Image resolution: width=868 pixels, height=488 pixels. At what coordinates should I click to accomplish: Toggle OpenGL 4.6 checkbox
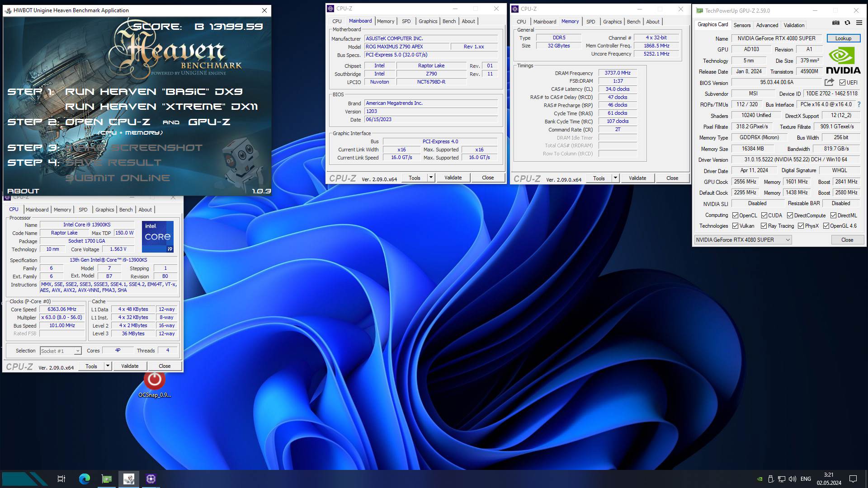(x=826, y=226)
